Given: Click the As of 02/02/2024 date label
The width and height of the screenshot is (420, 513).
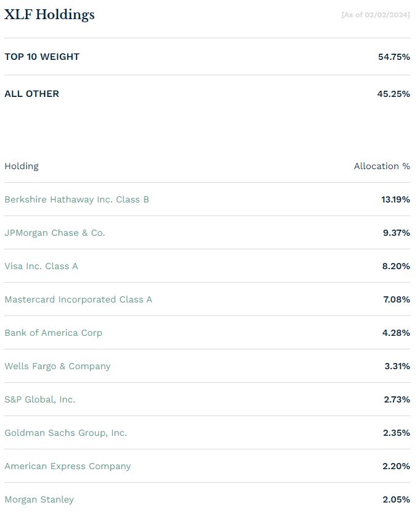Looking at the screenshot, I should pos(376,15).
